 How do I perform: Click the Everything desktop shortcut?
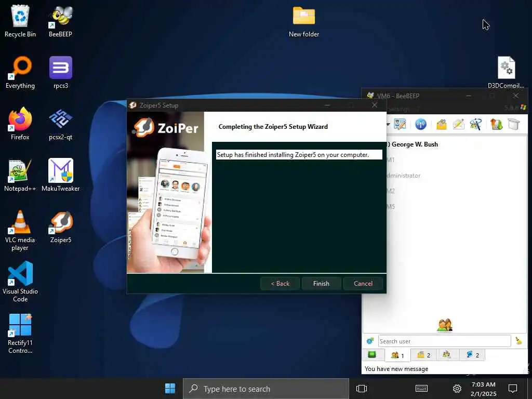[x=20, y=73]
